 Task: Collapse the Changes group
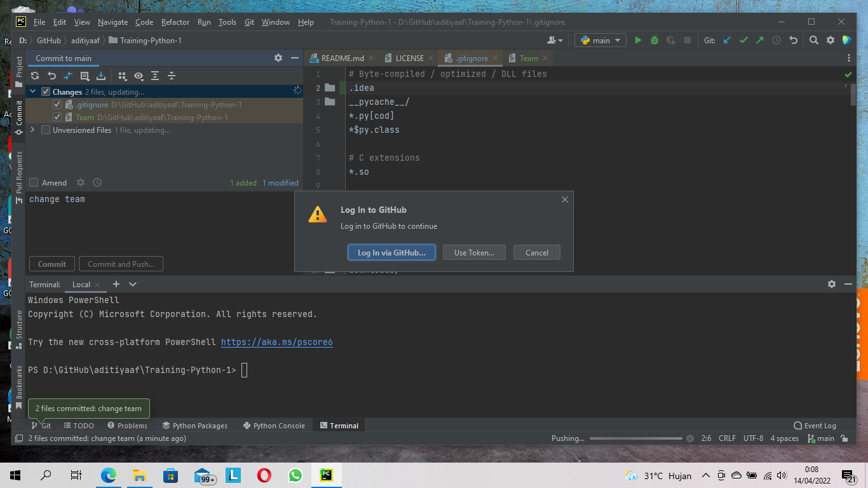[x=32, y=91]
